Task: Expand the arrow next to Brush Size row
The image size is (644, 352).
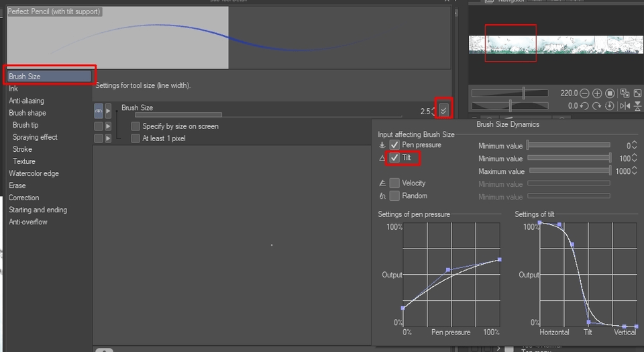Action: [108, 111]
